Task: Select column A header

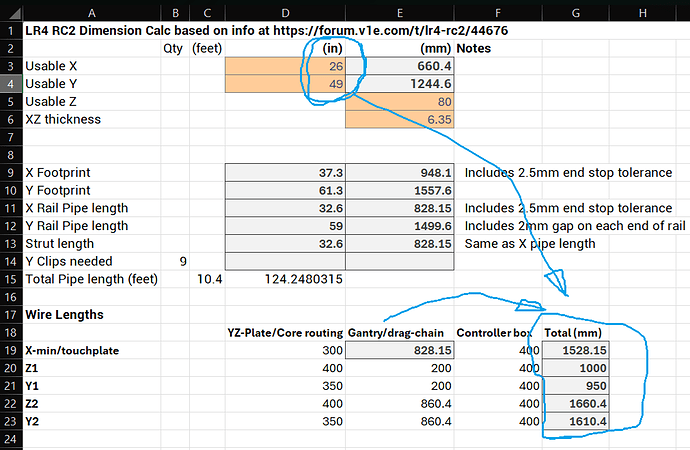Action: point(92,13)
